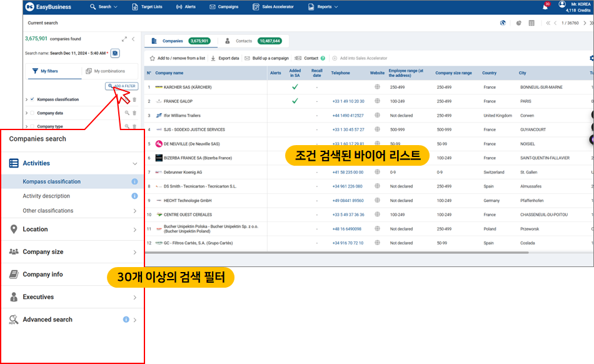This screenshot has width=594, height=364.
Task: Click Export data in the toolbar
Action: [224, 58]
